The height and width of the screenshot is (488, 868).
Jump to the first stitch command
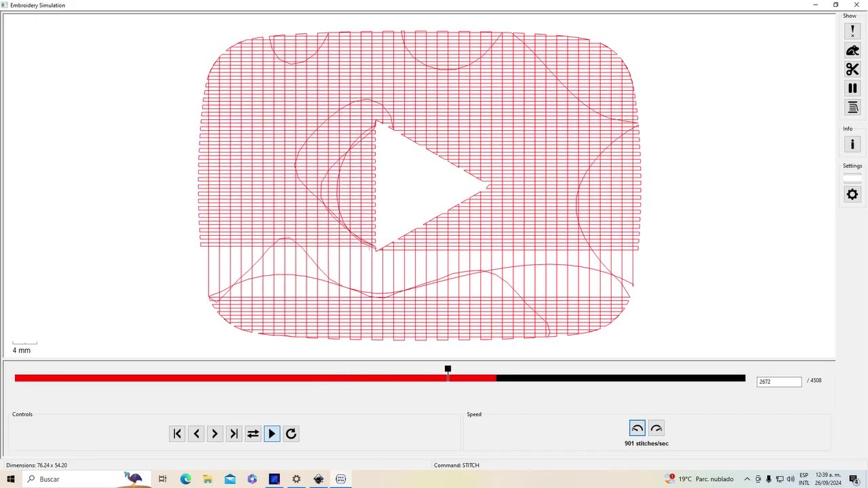pos(178,434)
